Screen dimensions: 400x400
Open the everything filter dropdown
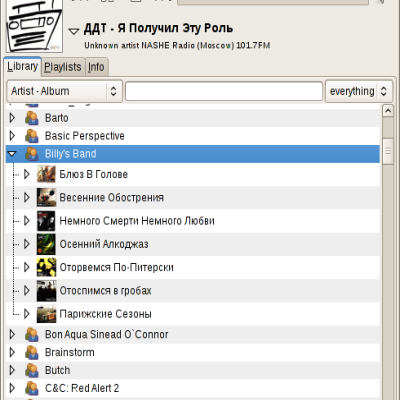point(358,91)
